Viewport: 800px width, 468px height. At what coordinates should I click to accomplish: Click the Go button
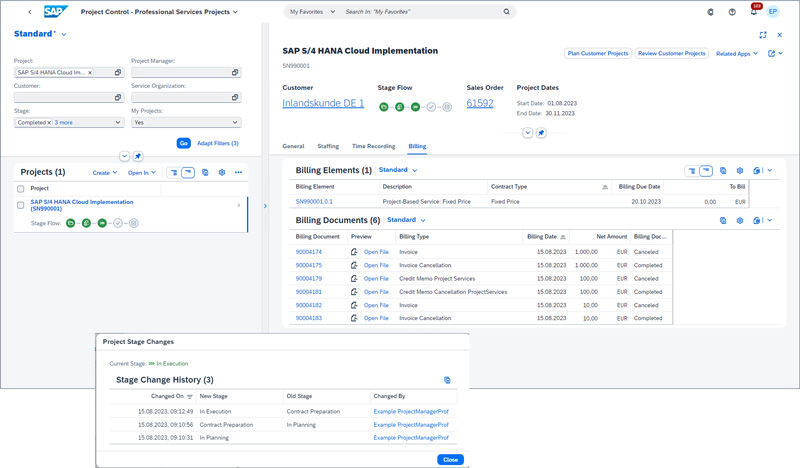pos(184,143)
